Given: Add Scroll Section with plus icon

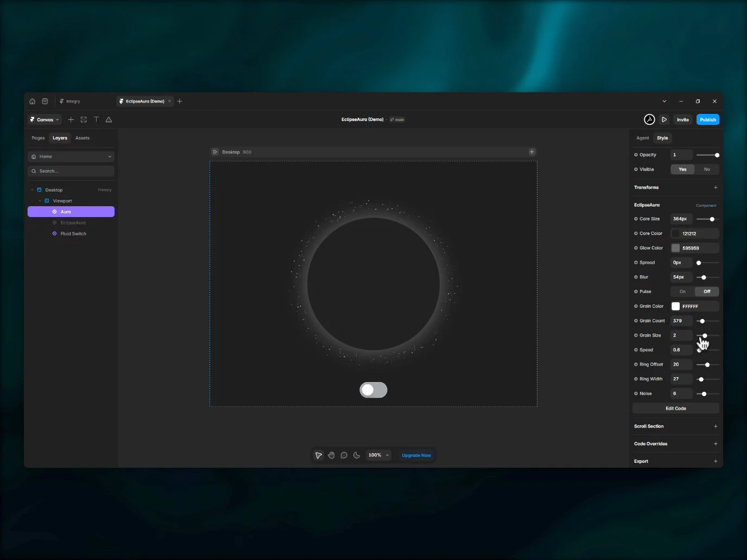Looking at the screenshot, I should pyautogui.click(x=716, y=427).
